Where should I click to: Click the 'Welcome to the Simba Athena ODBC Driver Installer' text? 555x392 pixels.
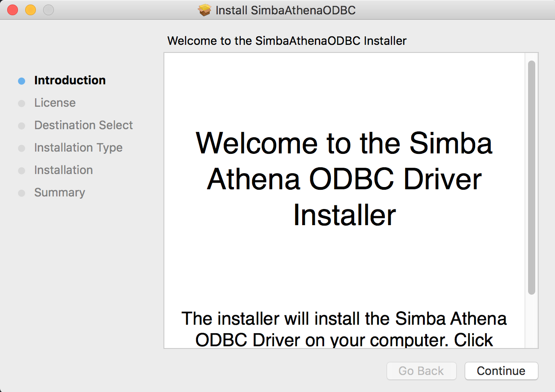click(344, 179)
